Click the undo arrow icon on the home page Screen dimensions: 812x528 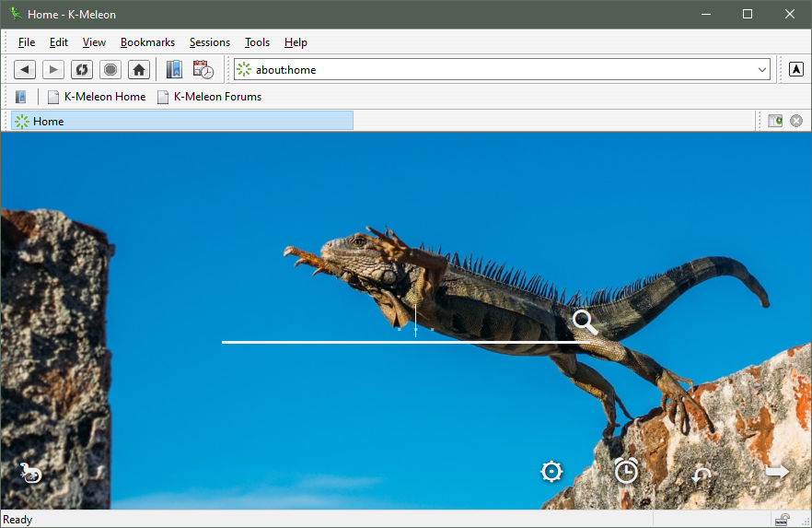[702, 475]
